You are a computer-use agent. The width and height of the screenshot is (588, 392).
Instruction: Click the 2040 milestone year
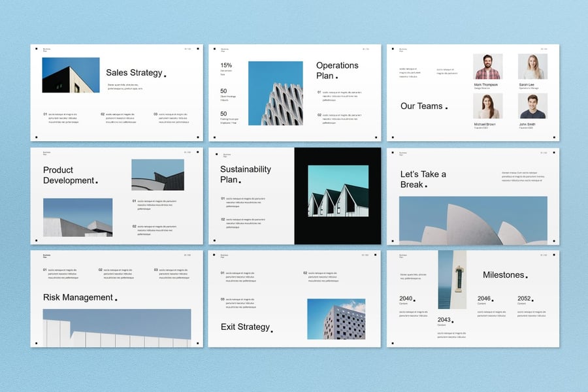click(406, 299)
